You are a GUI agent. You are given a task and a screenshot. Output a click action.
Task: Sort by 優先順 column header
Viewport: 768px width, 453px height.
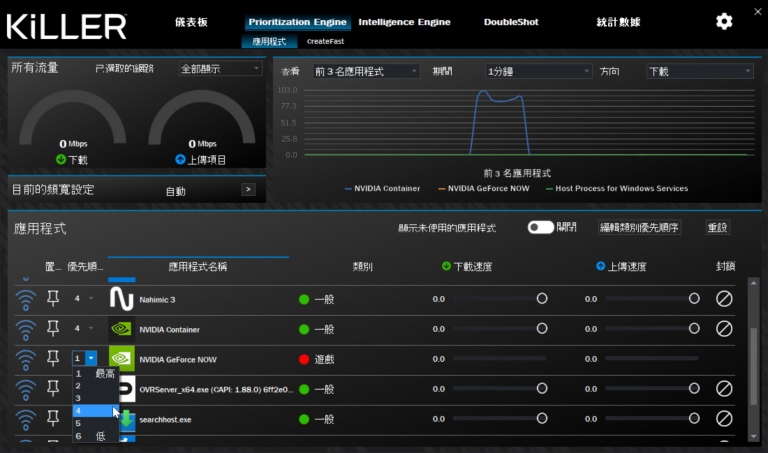[85, 266]
